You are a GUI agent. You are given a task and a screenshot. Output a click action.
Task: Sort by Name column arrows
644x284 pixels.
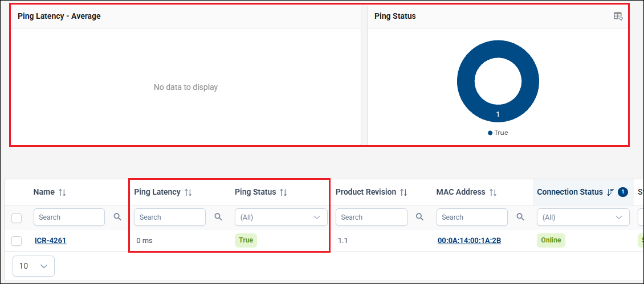click(62, 192)
